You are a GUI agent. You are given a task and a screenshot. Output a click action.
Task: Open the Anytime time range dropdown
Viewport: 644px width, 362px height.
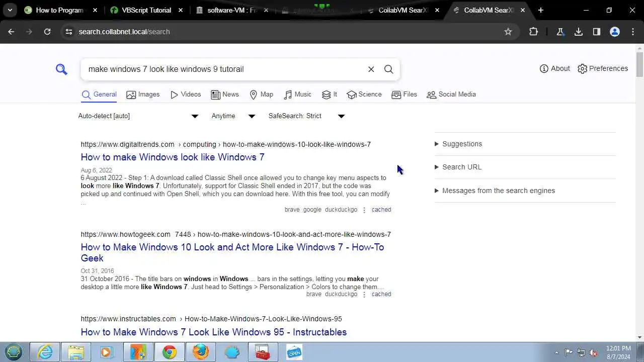click(x=233, y=116)
